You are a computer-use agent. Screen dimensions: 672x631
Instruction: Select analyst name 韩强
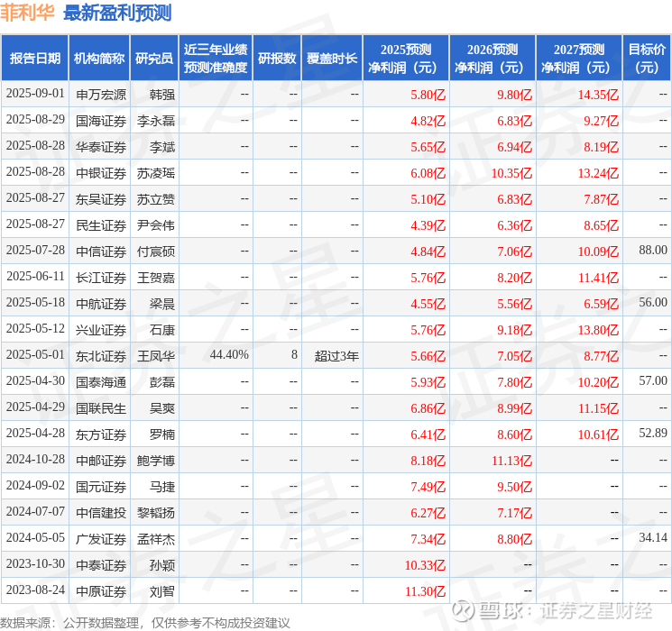click(162, 95)
